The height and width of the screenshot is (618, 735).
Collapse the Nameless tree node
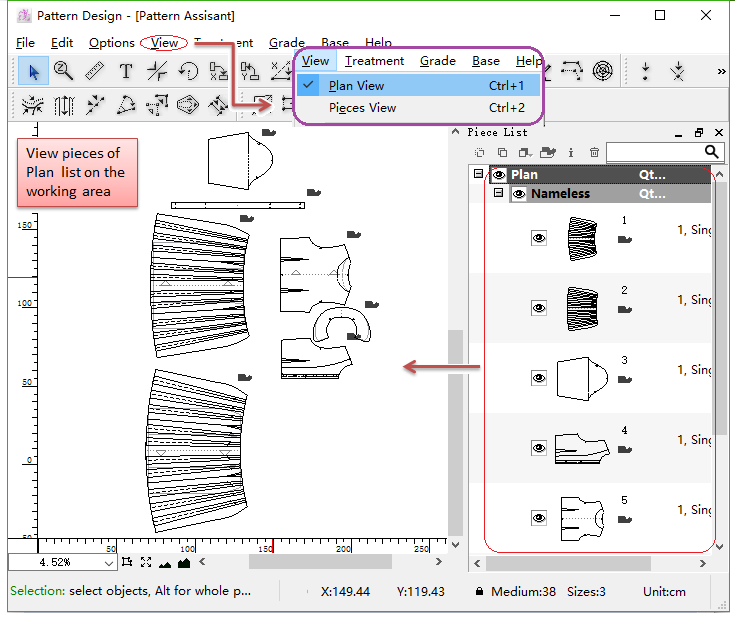[x=498, y=194]
